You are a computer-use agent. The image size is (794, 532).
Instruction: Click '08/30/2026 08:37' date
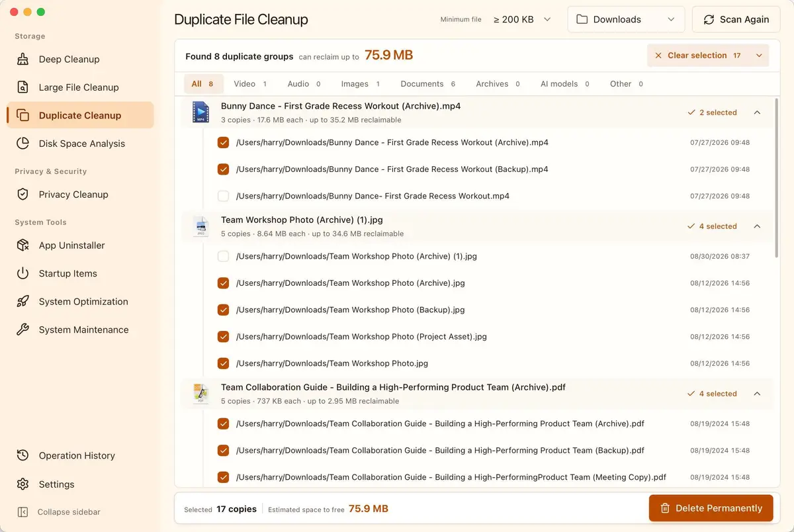(720, 256)
